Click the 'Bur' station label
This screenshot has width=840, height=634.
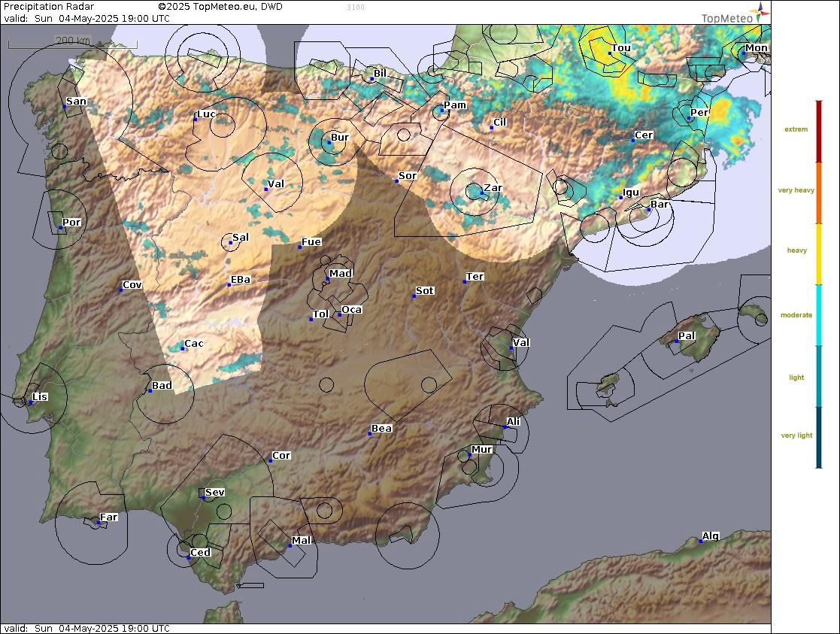click(340, 137)
